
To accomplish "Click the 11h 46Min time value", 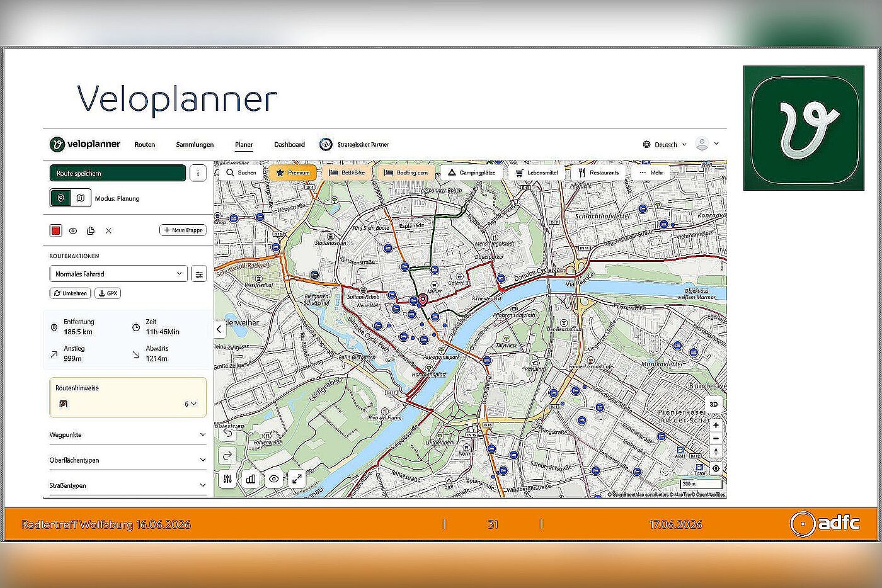I will pos(163,332).
